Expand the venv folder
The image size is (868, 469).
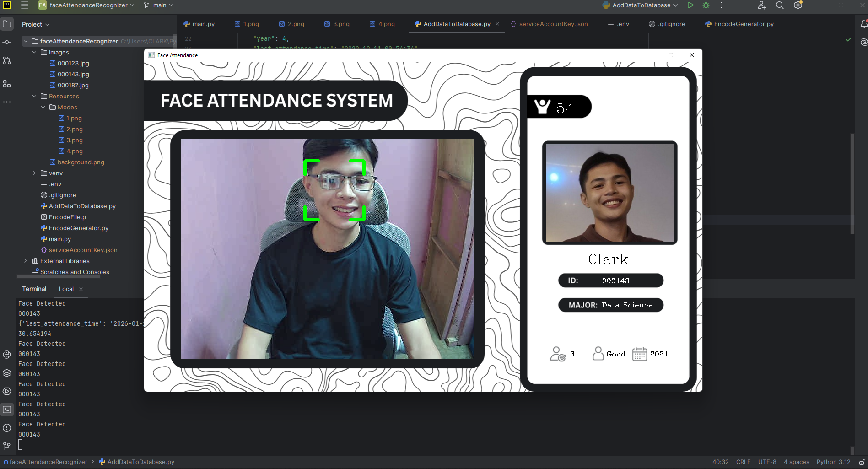(34, 173)
